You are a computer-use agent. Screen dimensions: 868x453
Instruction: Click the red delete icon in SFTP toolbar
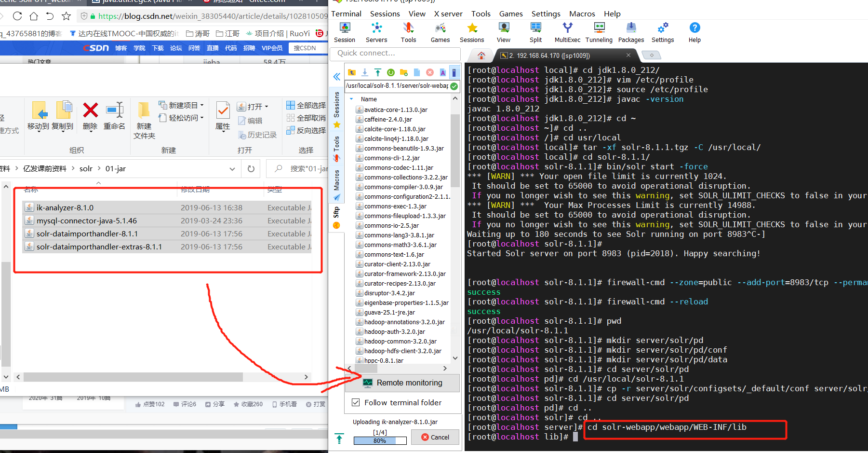(x=430, y=72)
